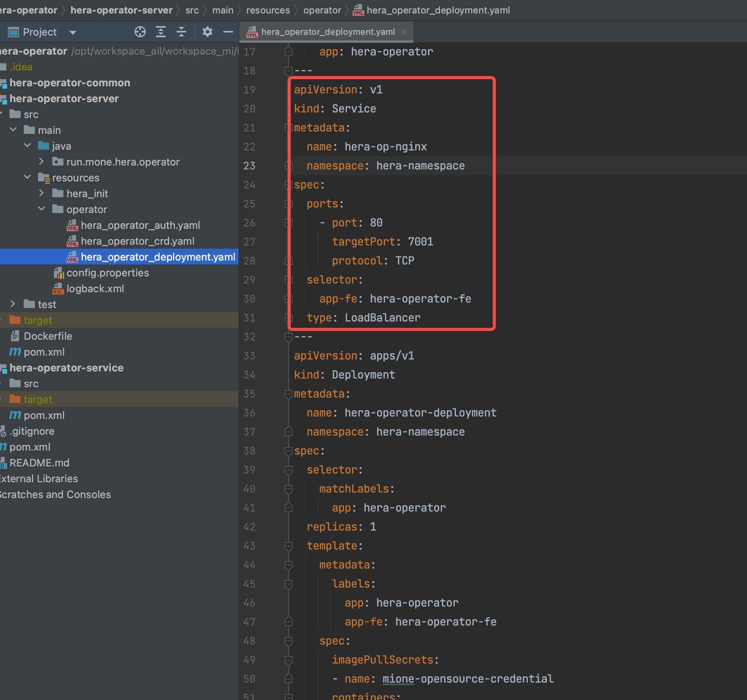747x700 pixels.
Task: Select target folder under hera-operator-server
Action: 38,320
